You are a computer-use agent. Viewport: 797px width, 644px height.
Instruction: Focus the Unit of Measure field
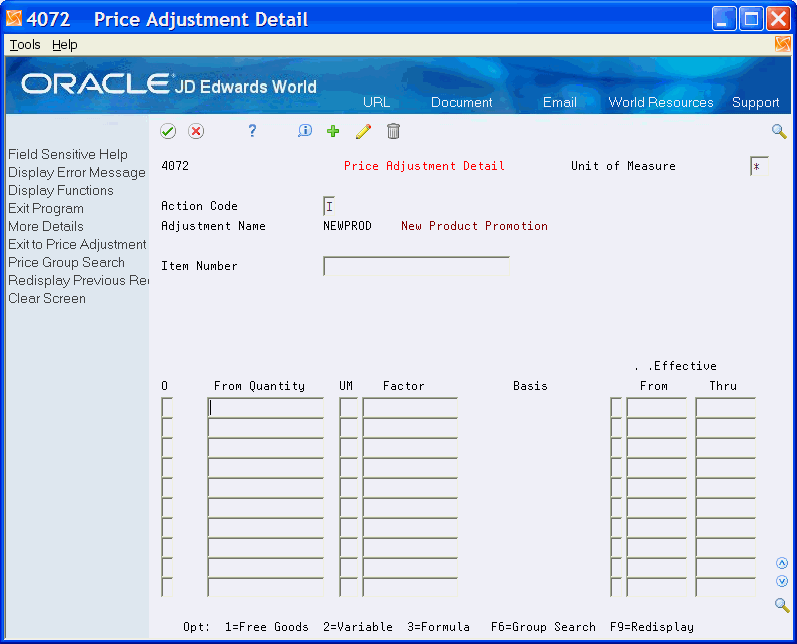click(759, 166)
